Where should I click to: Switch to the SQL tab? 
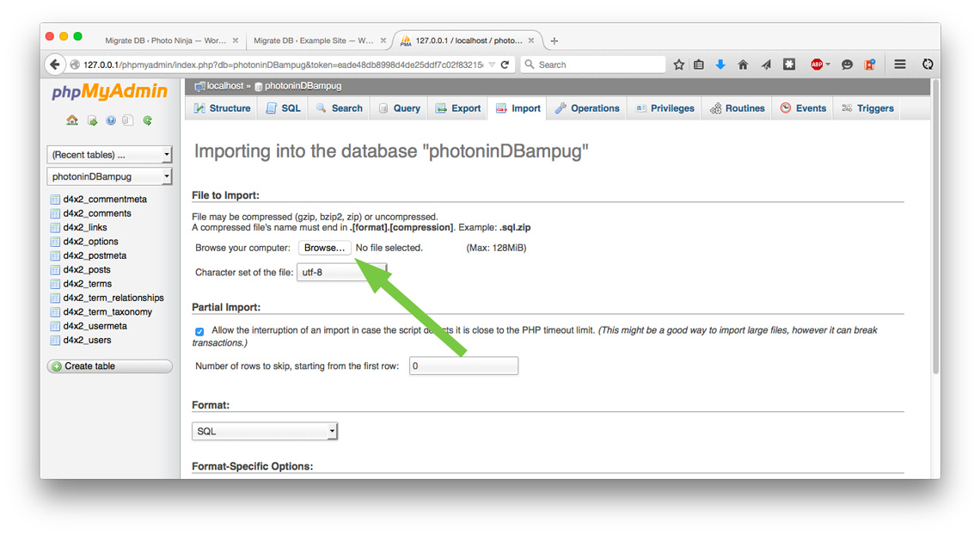pos(283,108)
